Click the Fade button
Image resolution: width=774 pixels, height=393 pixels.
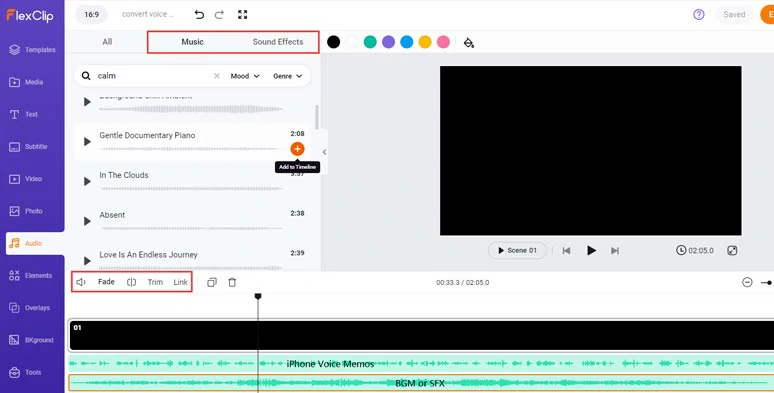pyautogui.click(x=106, y=282)
